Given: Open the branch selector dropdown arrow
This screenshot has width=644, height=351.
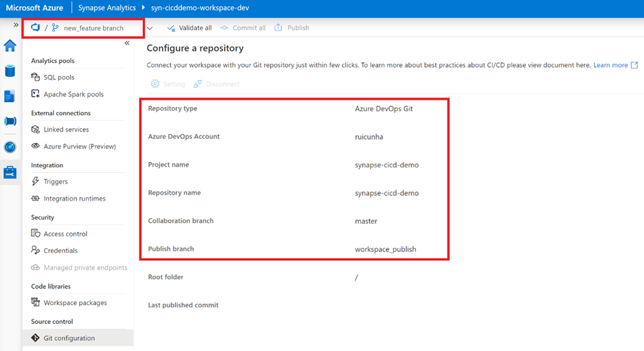Looking at the screenshot, I should pyautogui.click(x=150, y=28).
